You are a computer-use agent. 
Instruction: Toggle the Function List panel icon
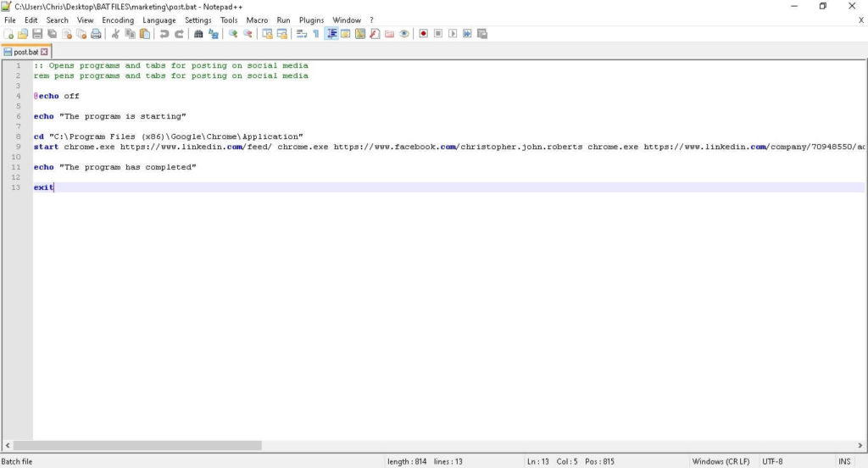pos(375,34)
